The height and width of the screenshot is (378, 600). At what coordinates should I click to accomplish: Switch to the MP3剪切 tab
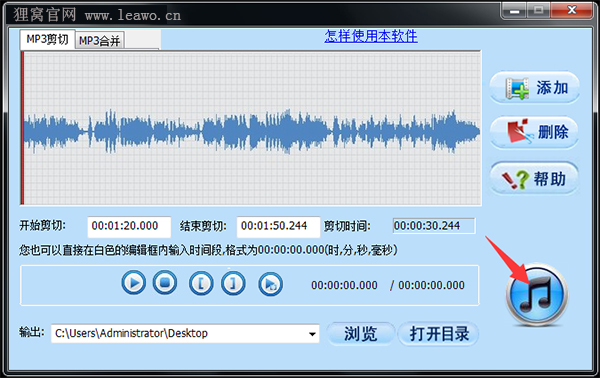coord(47,39)
